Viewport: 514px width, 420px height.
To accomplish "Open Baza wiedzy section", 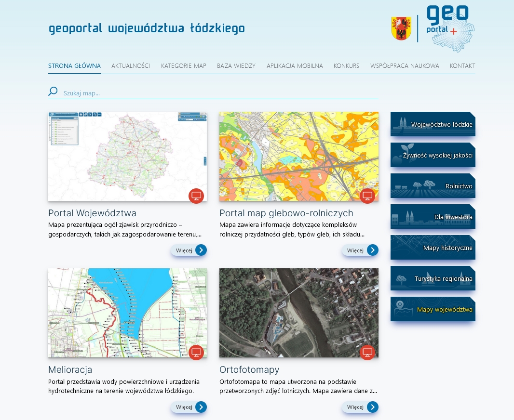I will pos(236,66).
